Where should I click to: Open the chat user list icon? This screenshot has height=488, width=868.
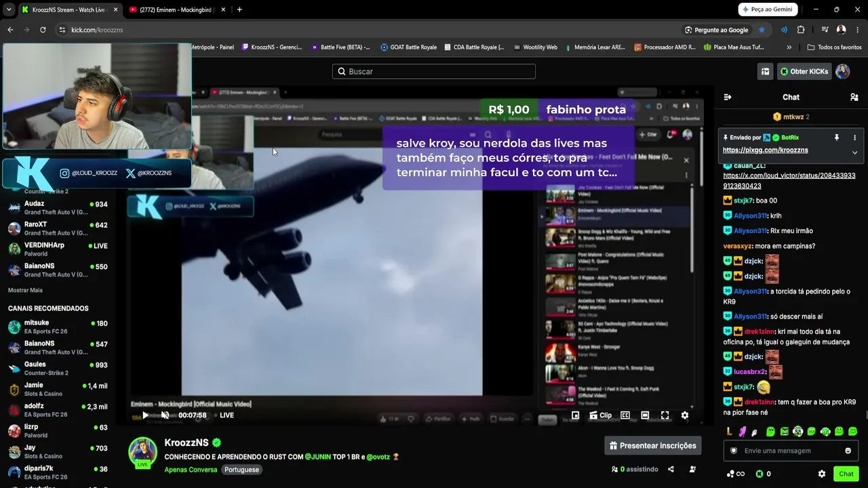[854, 97]
